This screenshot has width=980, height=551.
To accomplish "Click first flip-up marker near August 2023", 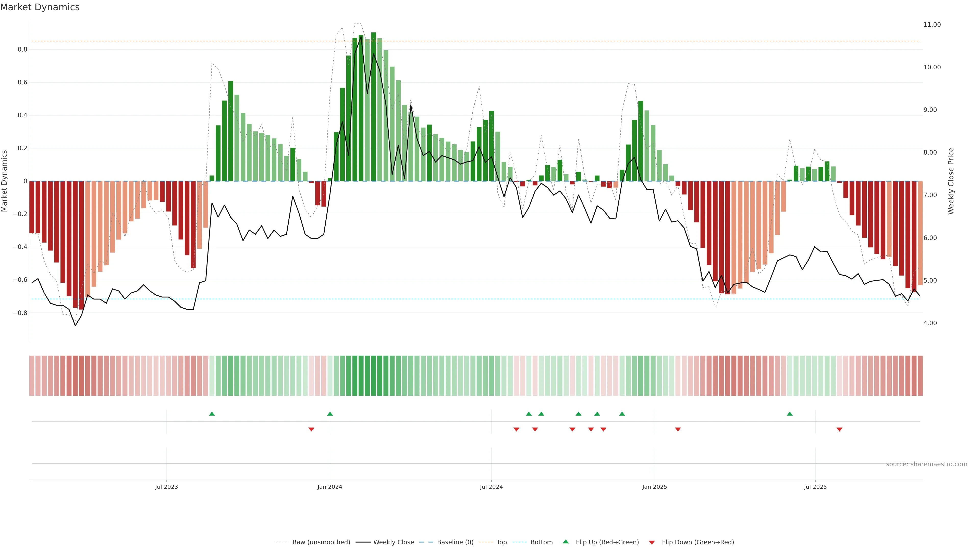I will click(x=212, y=414).
